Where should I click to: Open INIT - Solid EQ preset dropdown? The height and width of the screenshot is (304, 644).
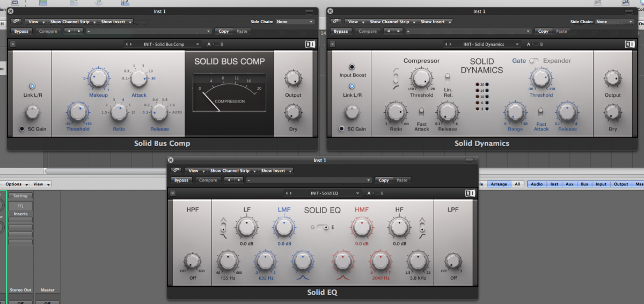[x=327, y=193]
